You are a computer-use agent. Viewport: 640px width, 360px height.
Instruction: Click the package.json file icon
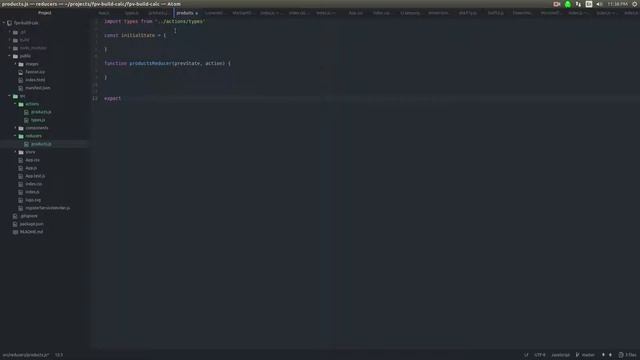tap(16, 224)
